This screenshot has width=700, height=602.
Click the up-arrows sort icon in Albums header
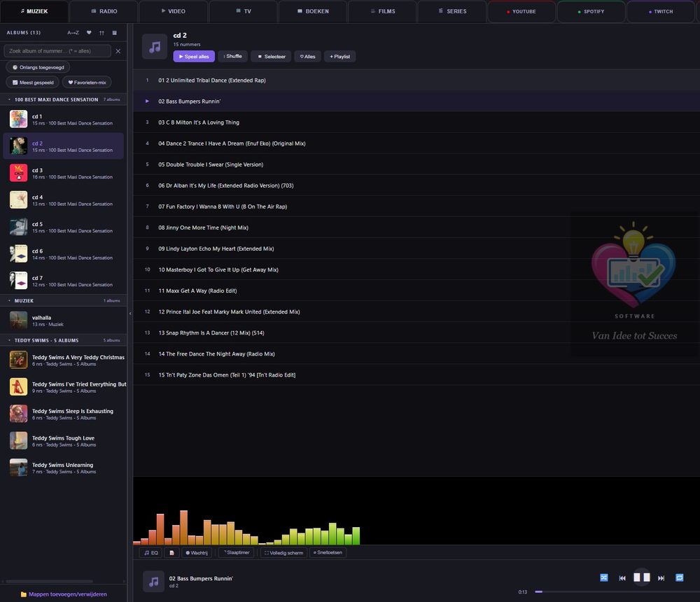[x=101, y=33]
